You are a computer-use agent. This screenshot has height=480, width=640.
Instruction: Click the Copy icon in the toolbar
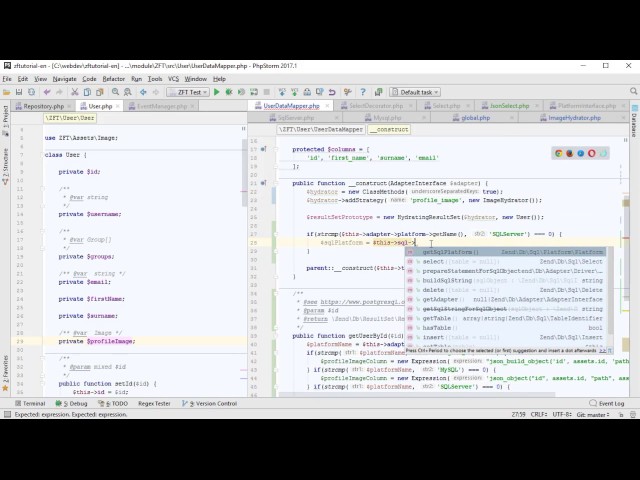point(87,92)
